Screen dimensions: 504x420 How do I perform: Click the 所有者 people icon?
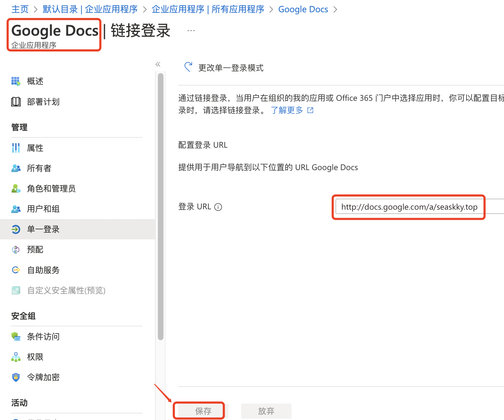click(x=16, y=168)
